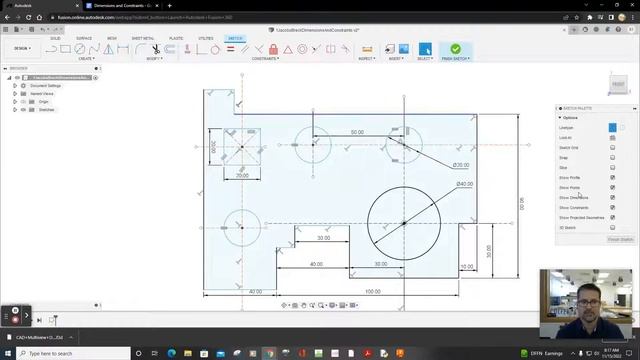Apply the Tangent constraint
640x360 pixels.
[x=215, y=49]
